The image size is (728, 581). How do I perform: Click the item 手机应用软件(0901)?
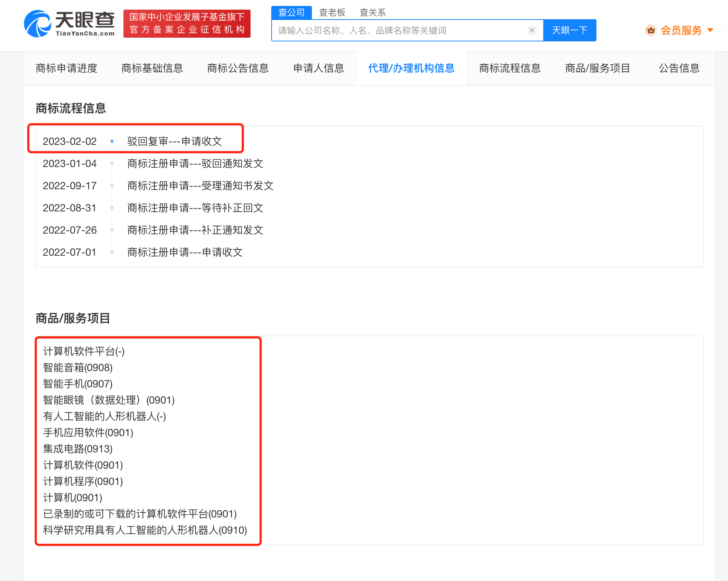[x=88, y=432]
